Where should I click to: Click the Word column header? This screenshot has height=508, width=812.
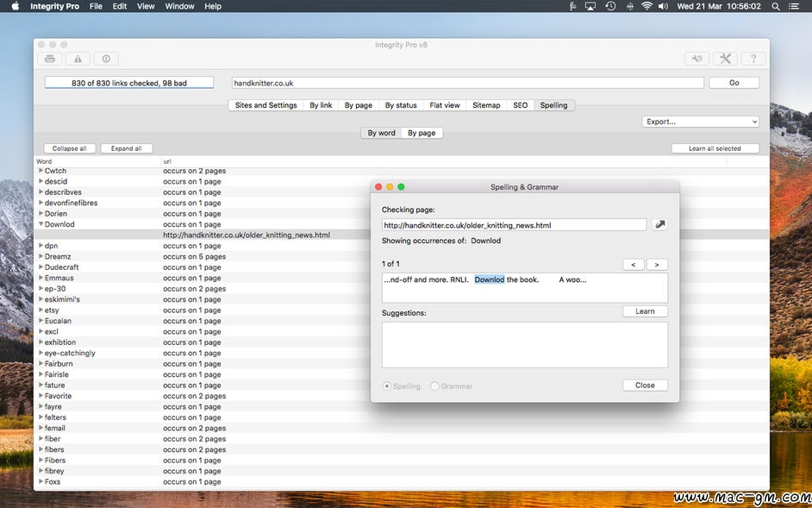(x=97, y=162)
